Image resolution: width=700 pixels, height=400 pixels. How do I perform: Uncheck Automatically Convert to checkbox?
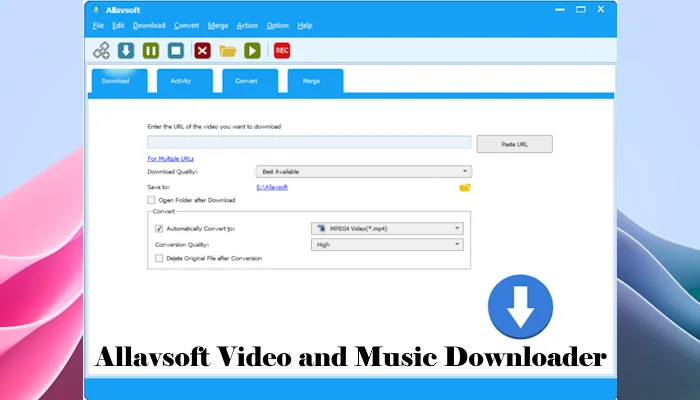159,229
